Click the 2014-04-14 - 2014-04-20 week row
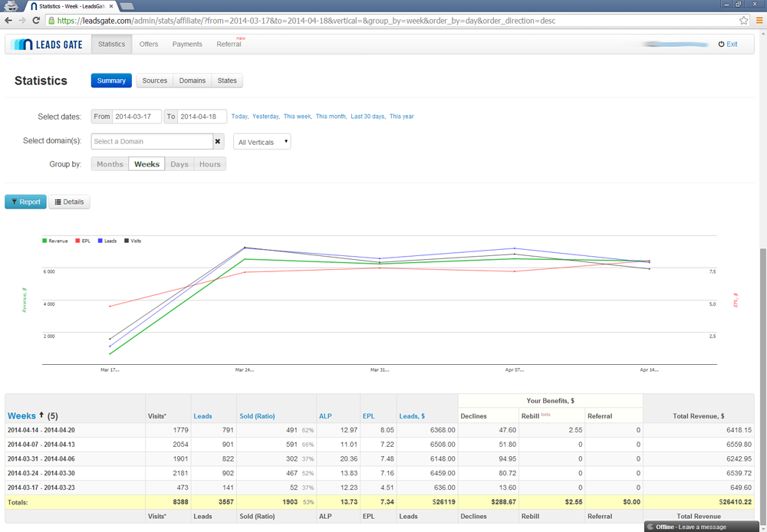The height and width of the screenshot is (532, 767). (380, 430)
